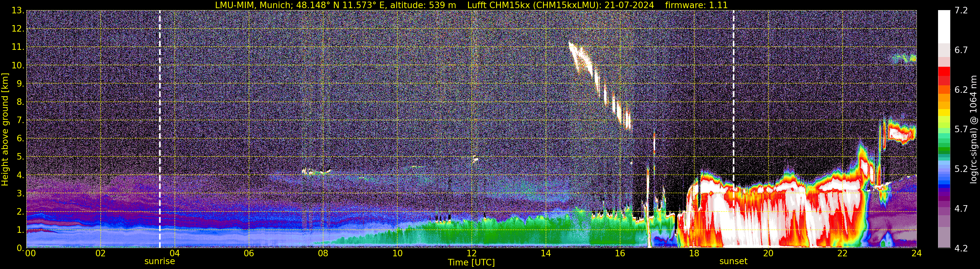Click the time-axis tick label "18"
Viewport: 980px width, 269px height.
pyautogui.click(x=694, y=253)
